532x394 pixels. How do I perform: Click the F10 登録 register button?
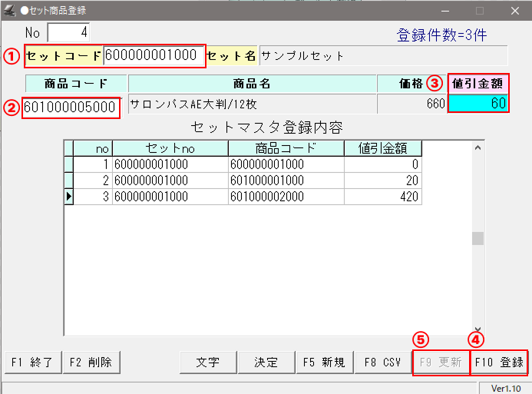tap(498, 363)
